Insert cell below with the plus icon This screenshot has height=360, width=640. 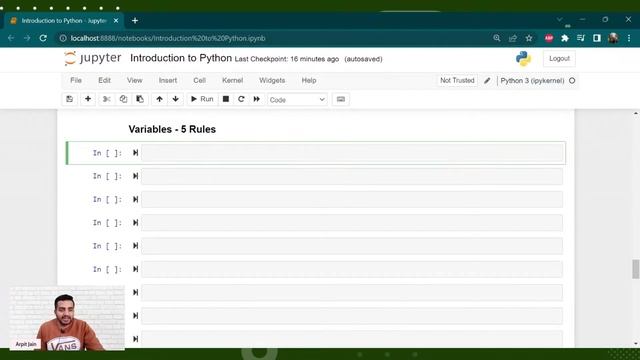88,99
